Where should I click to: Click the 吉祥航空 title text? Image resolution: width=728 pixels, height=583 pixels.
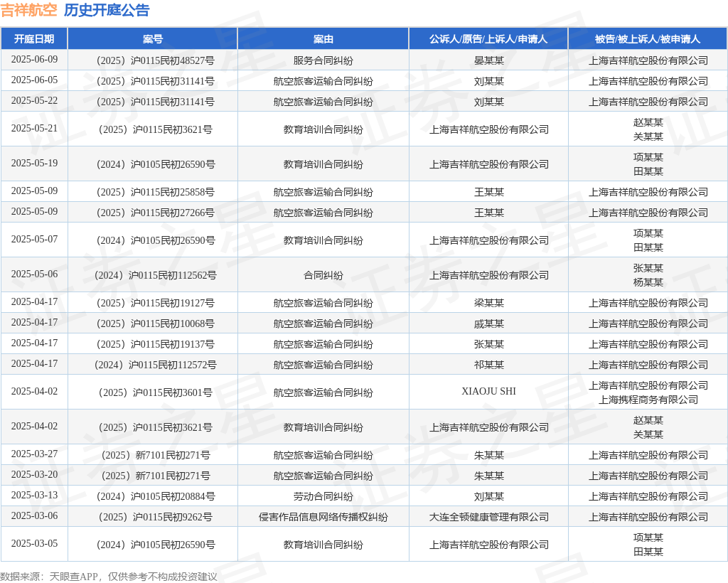point(28,10)
